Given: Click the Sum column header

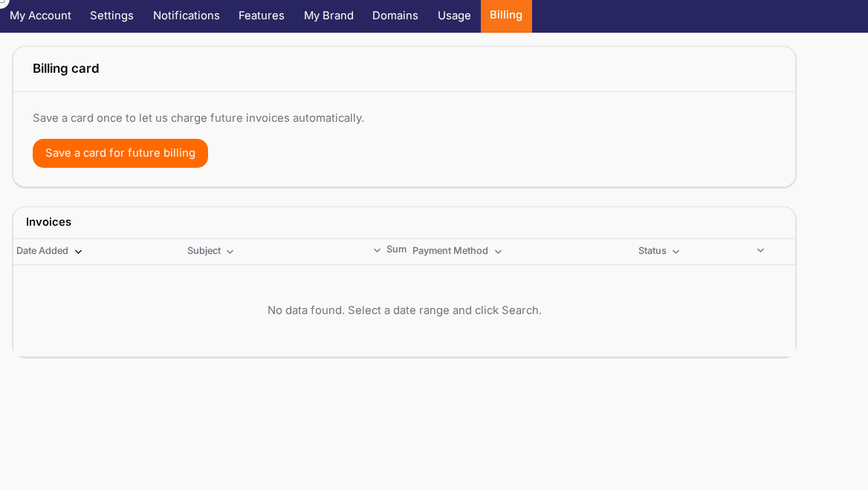Looking at the screenshot, I should pos(396,249).
